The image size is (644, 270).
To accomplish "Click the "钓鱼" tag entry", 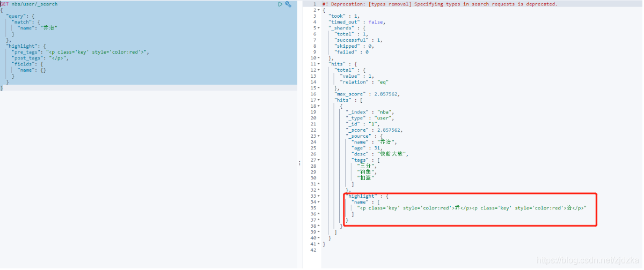I will [368, 172].
